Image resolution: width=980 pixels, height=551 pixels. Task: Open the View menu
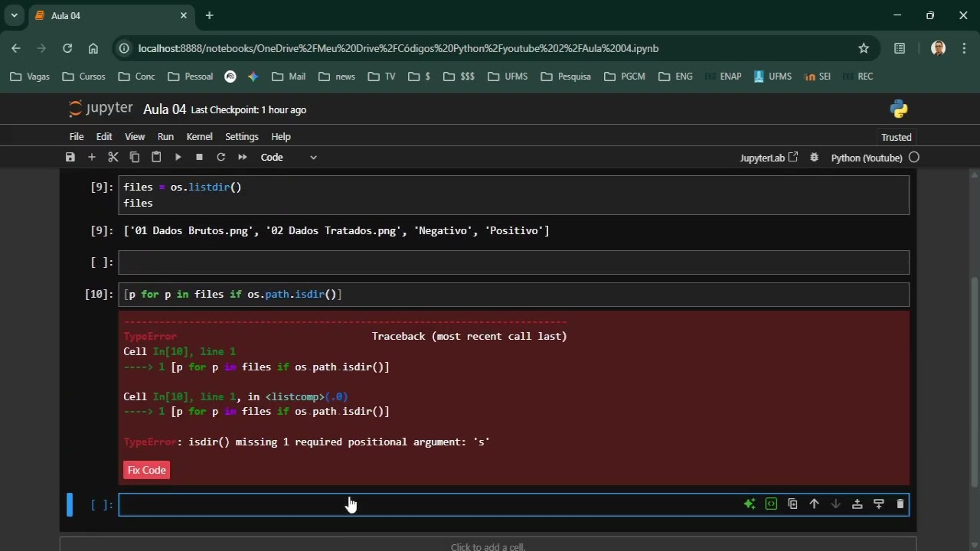click(x=135, y=136)
